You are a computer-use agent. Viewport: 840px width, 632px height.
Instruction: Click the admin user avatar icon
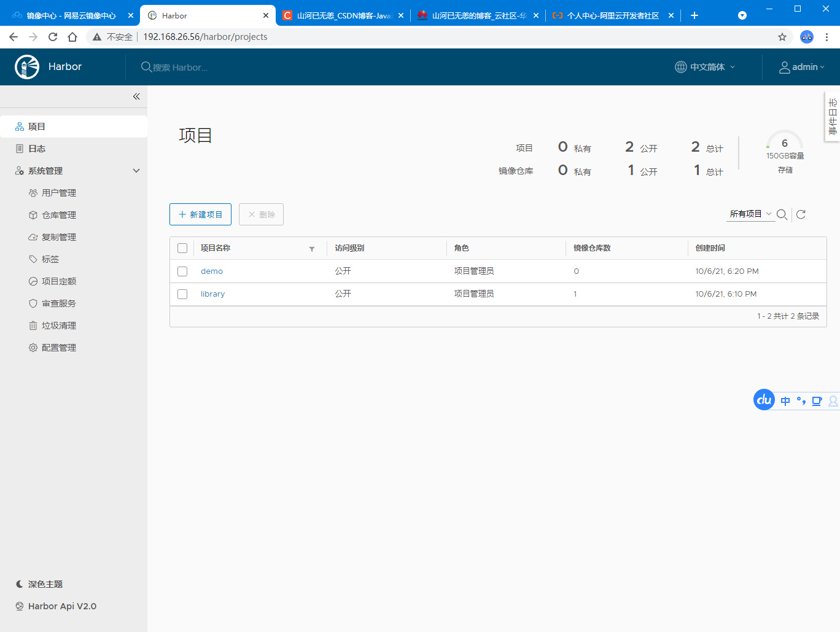(x=784, y=67)
